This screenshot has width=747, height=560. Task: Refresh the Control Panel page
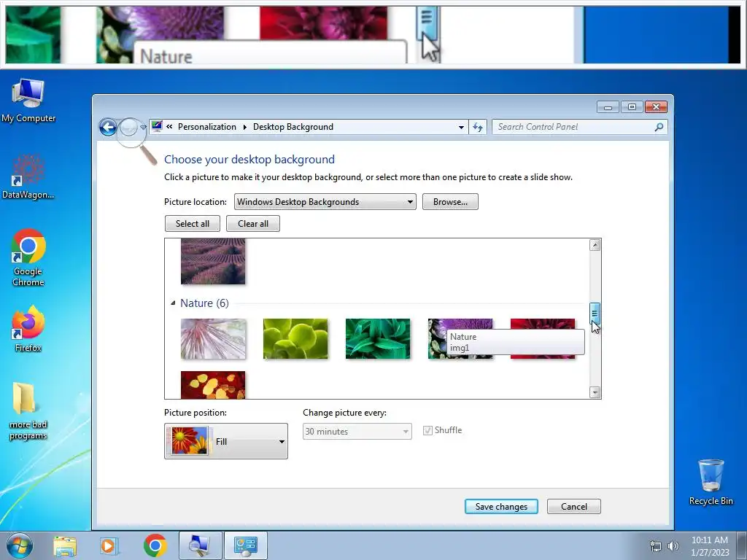[x=477, y=127]
